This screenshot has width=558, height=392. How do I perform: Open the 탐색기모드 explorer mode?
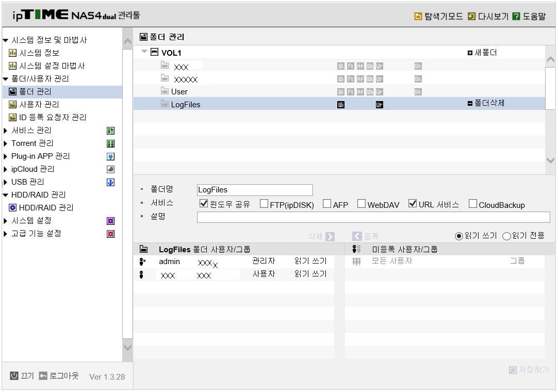pos(438,17)
